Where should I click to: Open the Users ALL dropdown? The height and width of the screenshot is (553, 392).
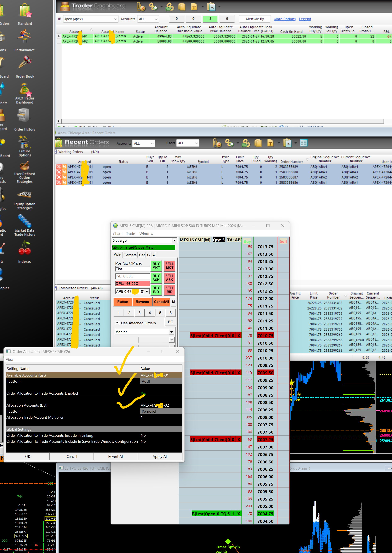pyautogui.click(x=188, y=143)
